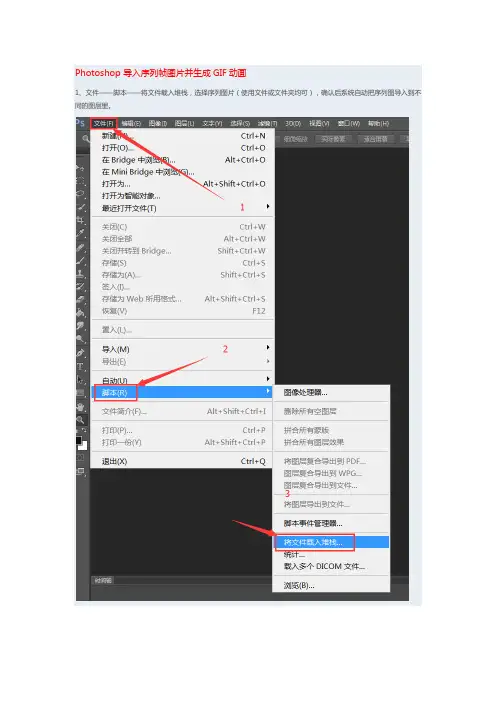Screen dimensions: 496x702
Task: Choose 载入多个 DICOM 文件... item
Action: pos(331,566)
